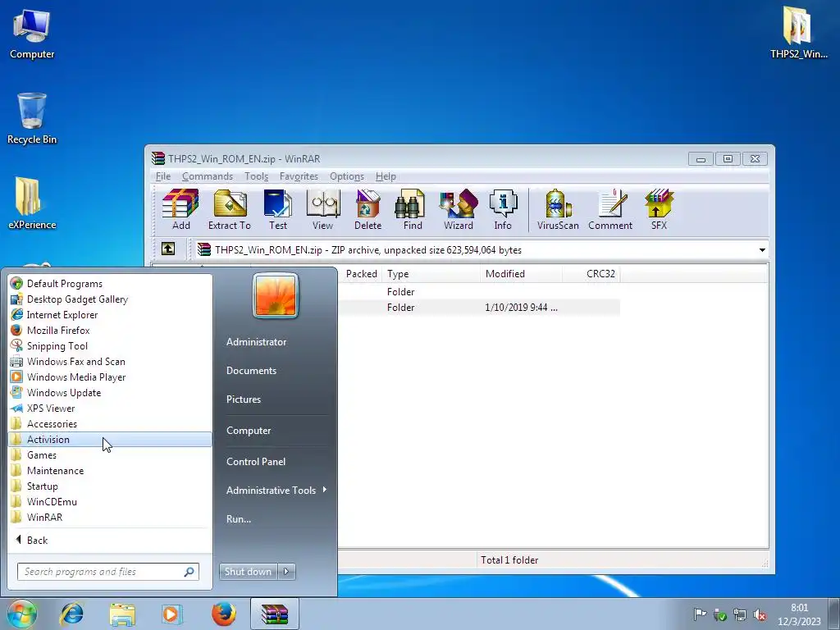Screen dimensions: 840x630
Task: Click the muted volume tray icon
Action: click(x=759, y=614)
